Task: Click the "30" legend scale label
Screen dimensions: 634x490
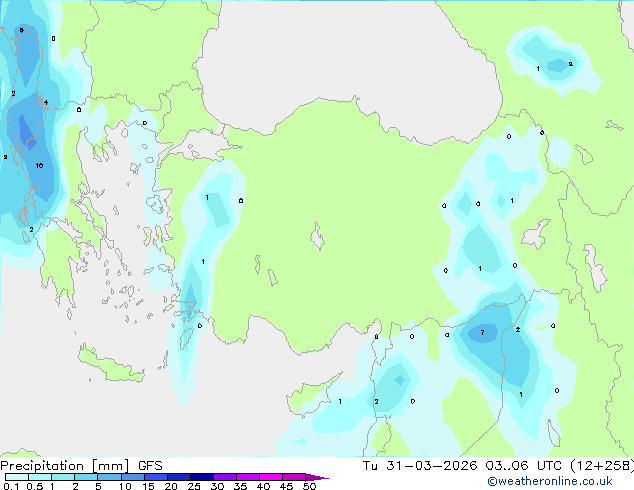Action: click(x=217, y=486)
